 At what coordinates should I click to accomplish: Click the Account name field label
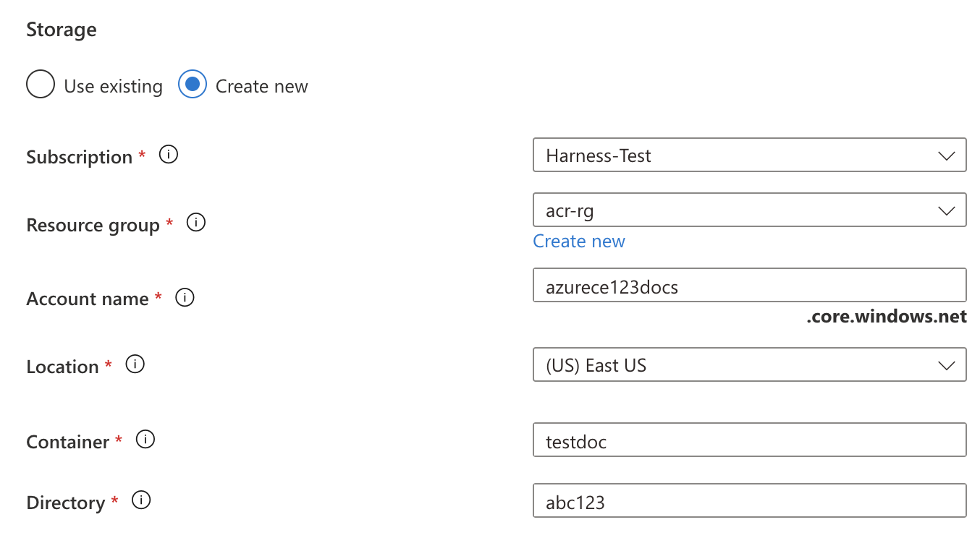pos(88,299)
